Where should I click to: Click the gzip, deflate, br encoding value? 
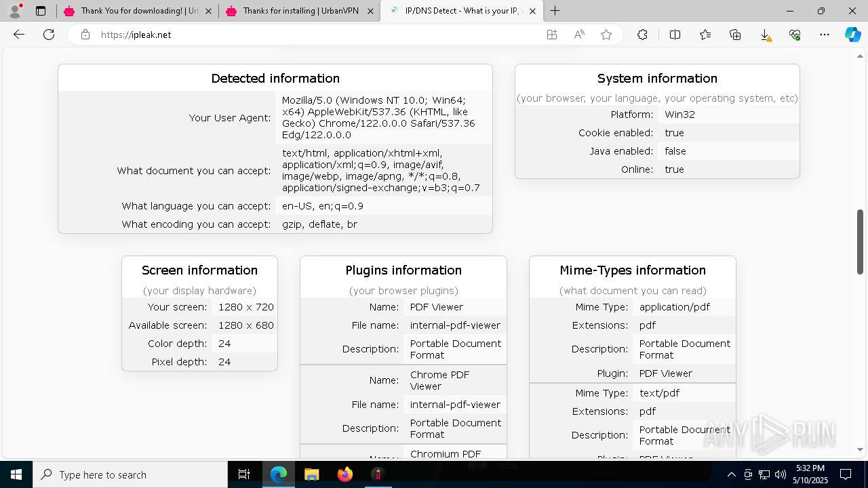pyautogui.click(x=319, y=224)
